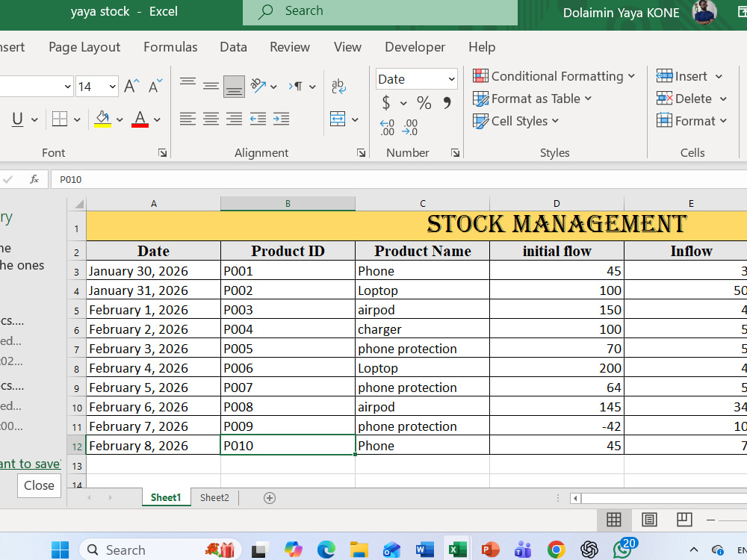Image resolution: width=747 pixels, height=560 pixels.
Task: Apply Percent Style
Action: (424, 103)
